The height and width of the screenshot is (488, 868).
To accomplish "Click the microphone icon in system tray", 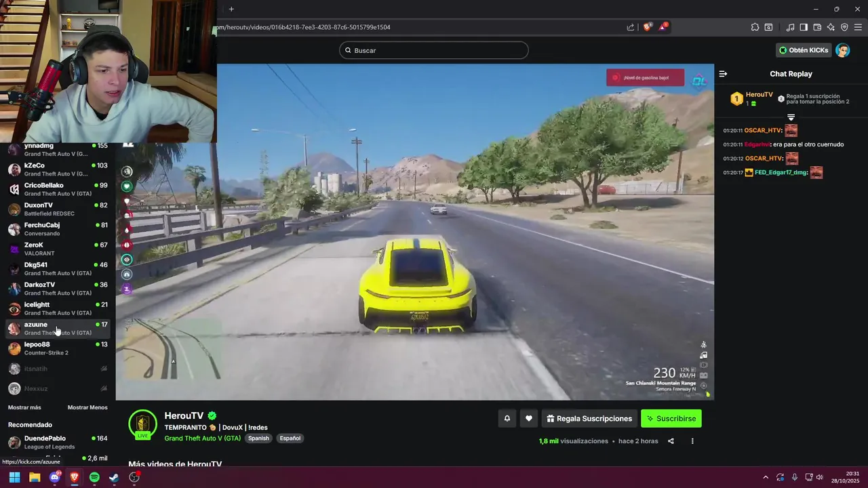I will (795, 477).
